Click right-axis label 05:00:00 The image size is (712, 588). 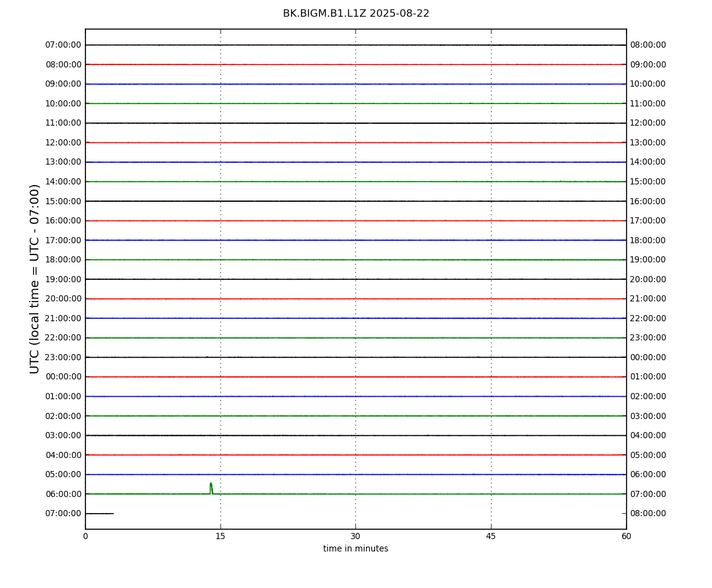click(x=648, y=455)
